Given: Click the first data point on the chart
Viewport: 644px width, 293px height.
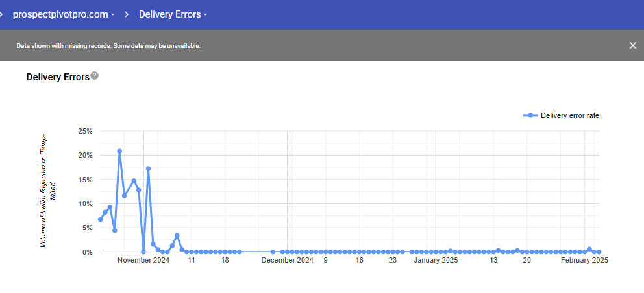Looking at the screenshot, I should pos(100,219).
